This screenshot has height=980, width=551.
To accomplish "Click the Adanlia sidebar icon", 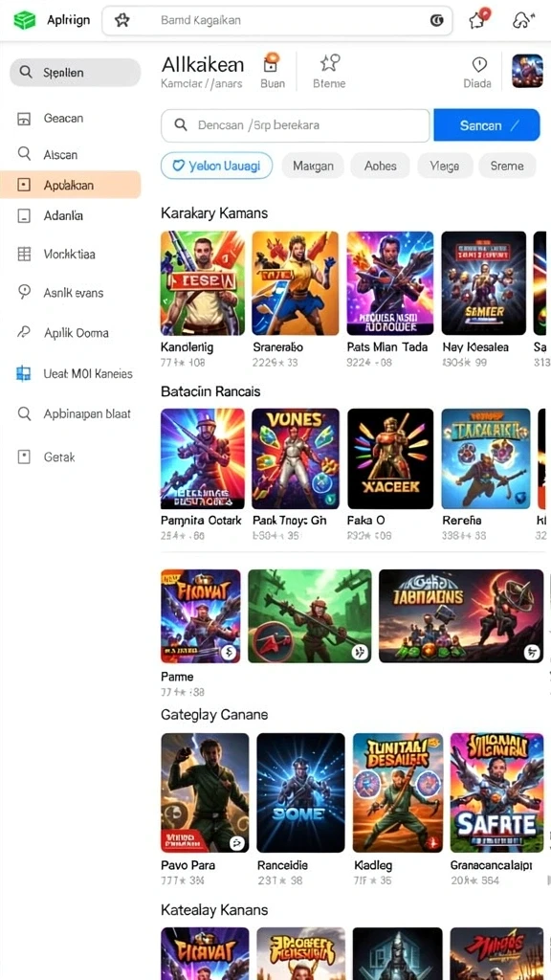I will 24,216.
